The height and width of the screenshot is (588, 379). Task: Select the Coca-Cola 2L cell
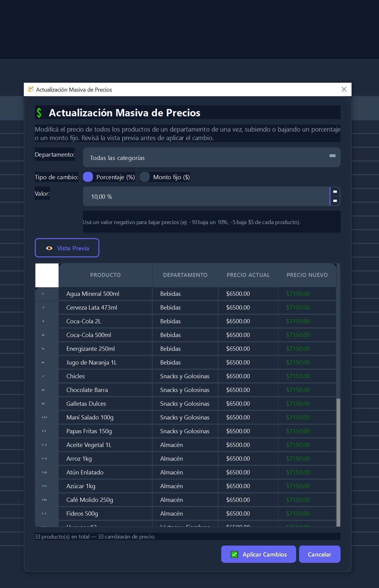point(105,321)
